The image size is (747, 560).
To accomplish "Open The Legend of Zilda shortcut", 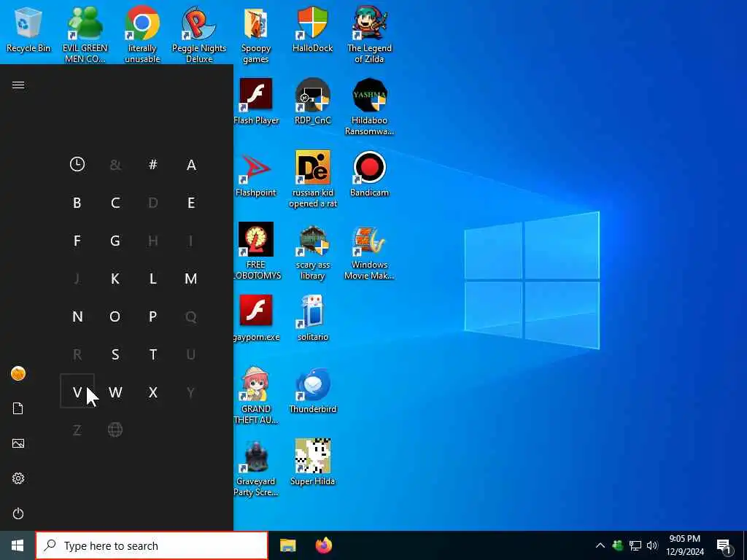I will click(369, 34).
